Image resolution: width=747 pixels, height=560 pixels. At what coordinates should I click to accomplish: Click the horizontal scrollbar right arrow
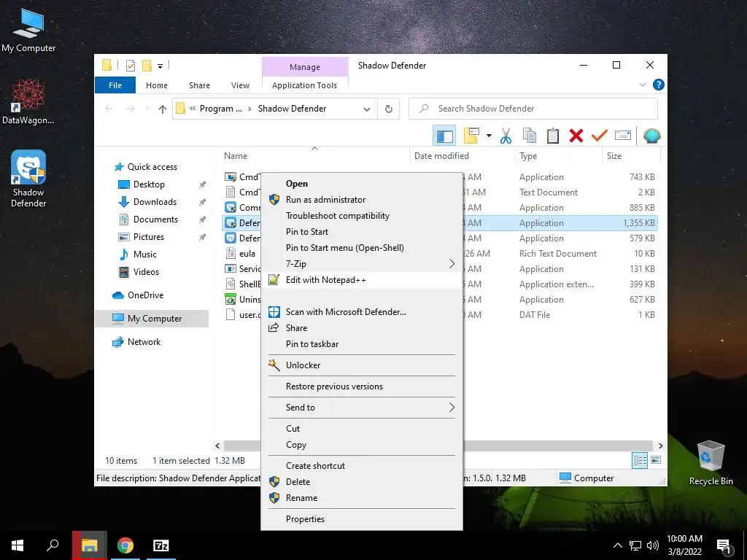(x=660, y=446)
